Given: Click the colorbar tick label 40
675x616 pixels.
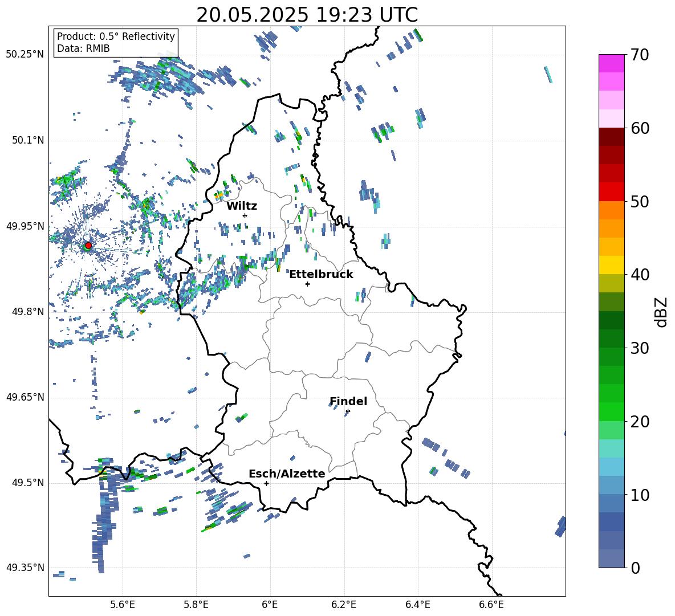Looking at the screenshot, I should coord(640,275).
